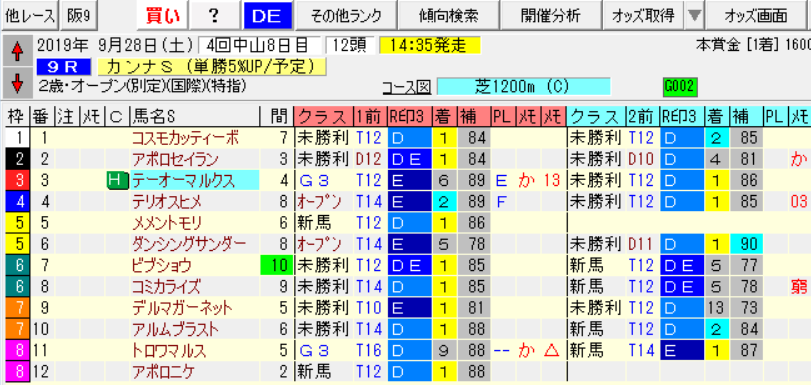The image size is (811, 385).
Task: Click the 4回中山8日目 meeting field
Action: pos(259,46)
